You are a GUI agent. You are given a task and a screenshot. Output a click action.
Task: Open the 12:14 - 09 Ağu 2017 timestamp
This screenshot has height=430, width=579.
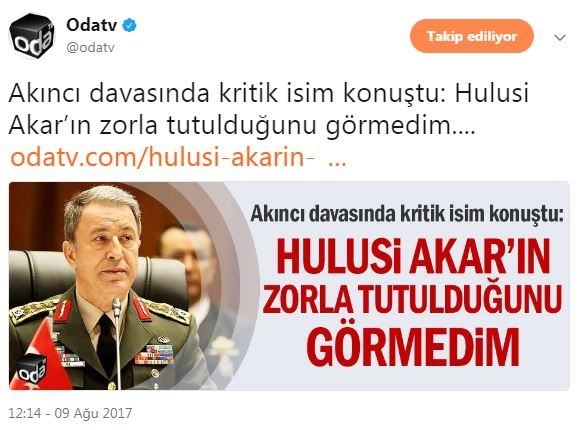point(70,413)
